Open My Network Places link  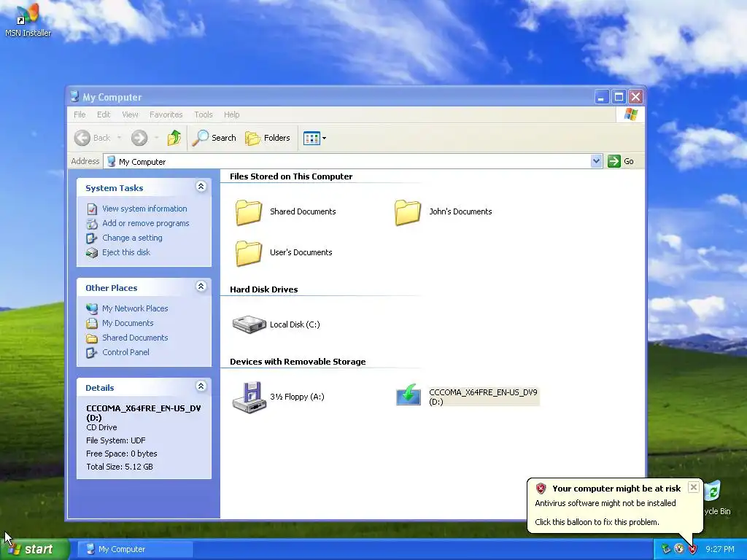(135, 308)
